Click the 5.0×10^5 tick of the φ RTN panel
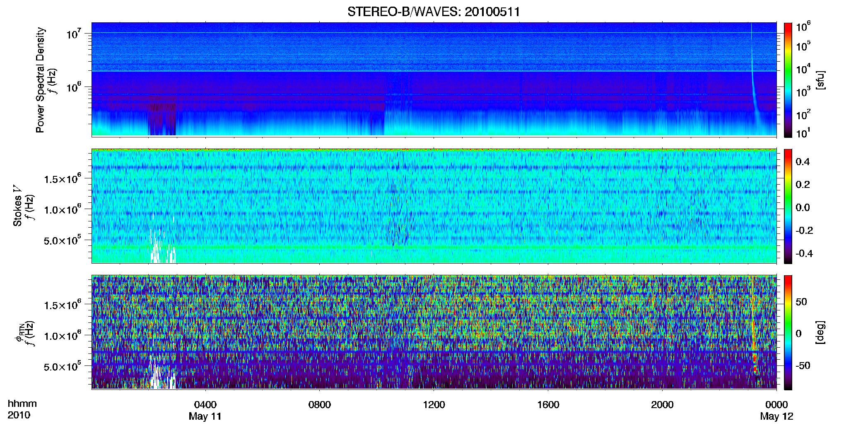This screenshot has width=868, height=447. (x=63, y=367)
